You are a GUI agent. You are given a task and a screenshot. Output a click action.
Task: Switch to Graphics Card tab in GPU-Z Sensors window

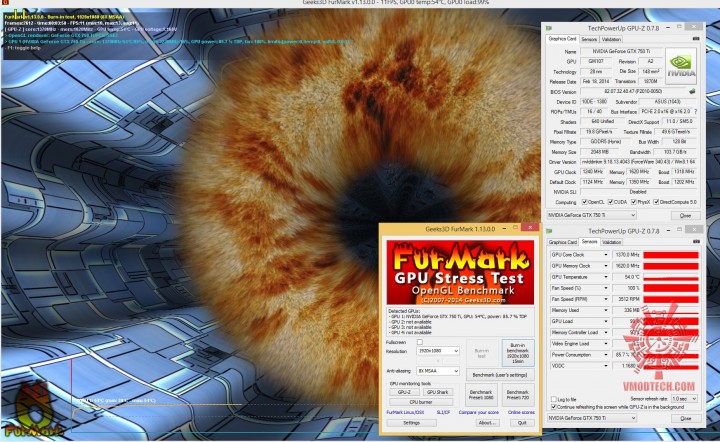click(x=562, y=242)
